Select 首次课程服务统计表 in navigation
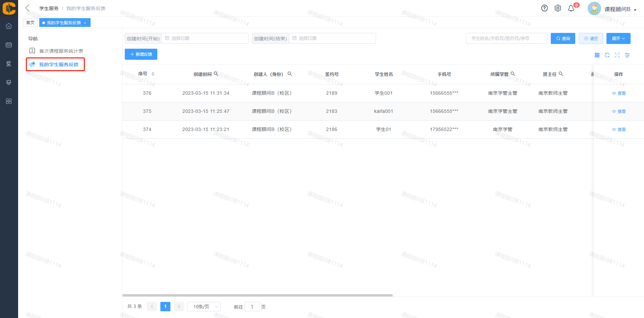The image size is (644, 318). pyautogui.click(x=61, y=51)
